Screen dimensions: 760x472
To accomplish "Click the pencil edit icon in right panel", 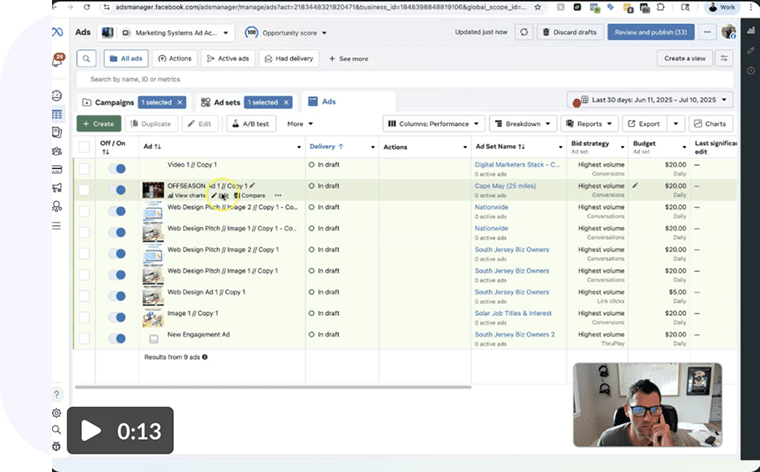I will [751, 50].
